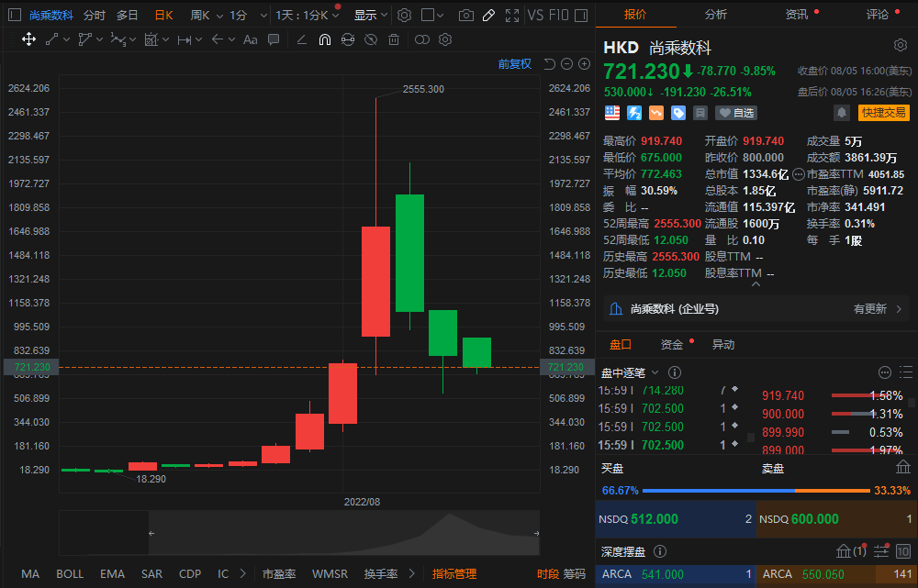
Task: Click the trash icon to delete drawings
Action: coord(394,39)
